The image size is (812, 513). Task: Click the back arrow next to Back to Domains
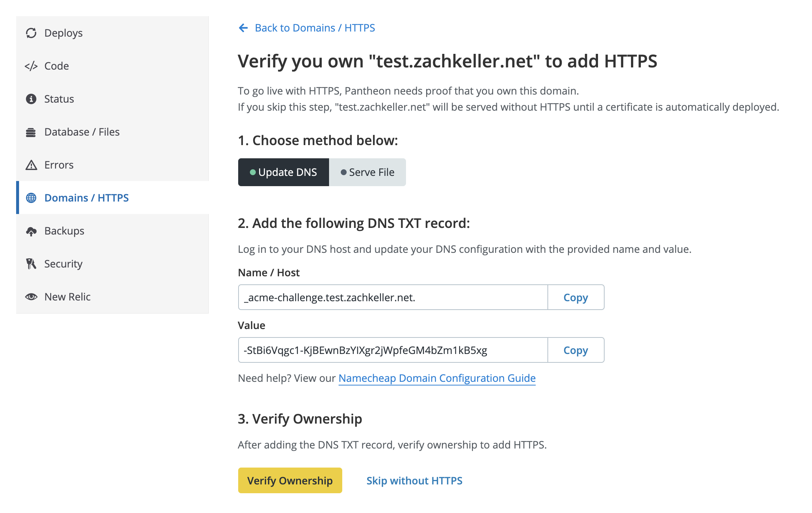[x=244, y=27]
